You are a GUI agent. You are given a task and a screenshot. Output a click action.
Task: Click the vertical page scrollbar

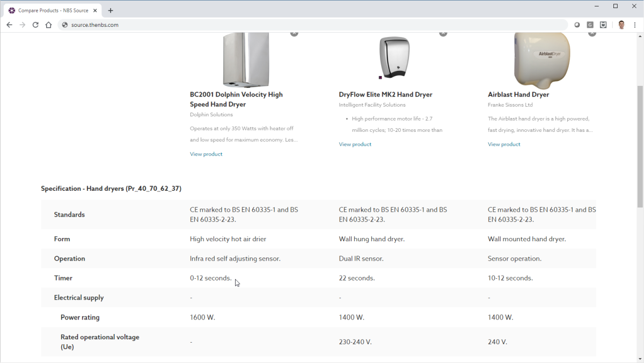(640, 146)
